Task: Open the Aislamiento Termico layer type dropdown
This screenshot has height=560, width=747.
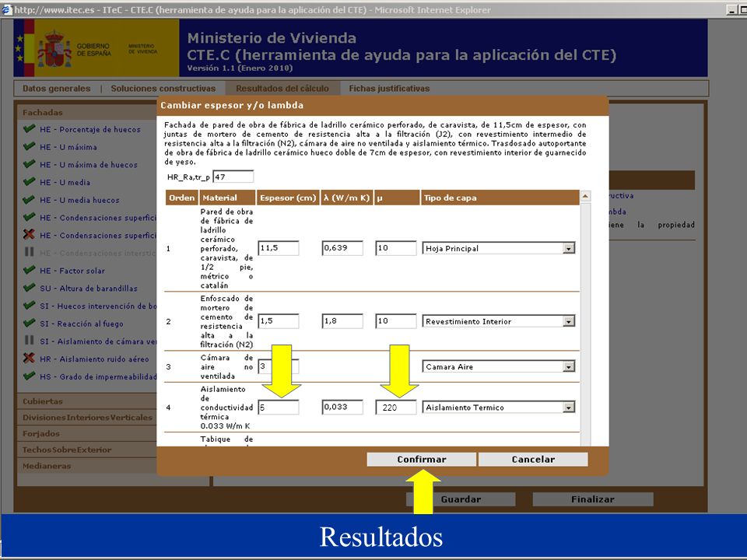Action: [x=498, y=407]
